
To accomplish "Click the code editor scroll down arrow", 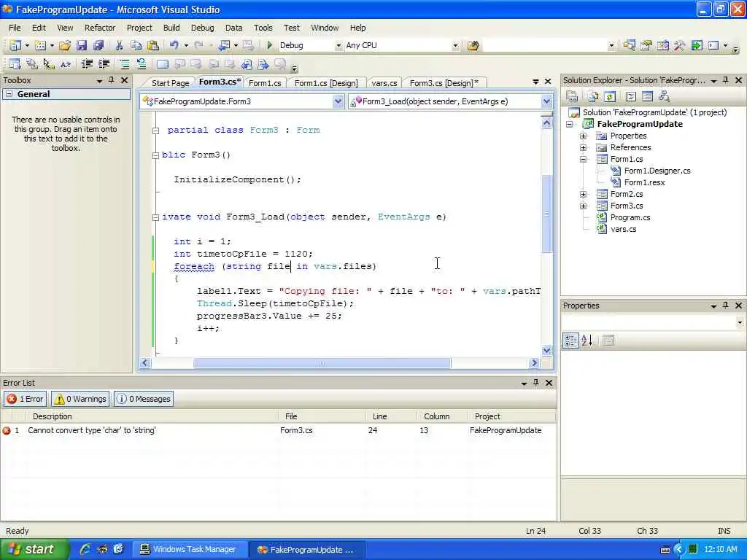I will click(x=546, y=350).
